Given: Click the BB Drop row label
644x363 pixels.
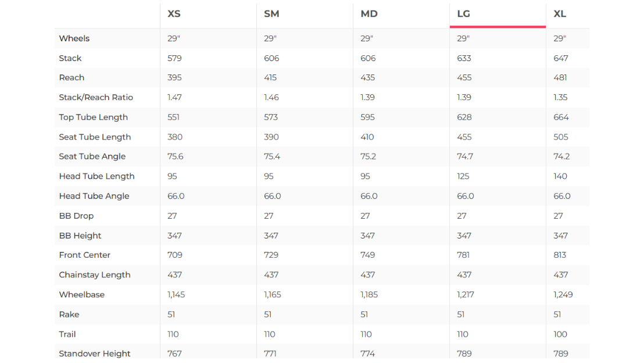Looking at the screenshot, I should (76, 216).
